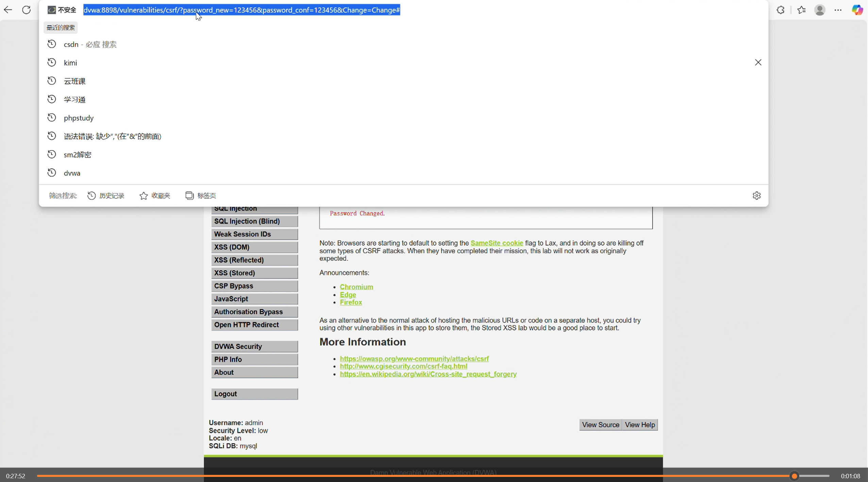The image size is (868, 482).
Task: Open the three-dot settings menu
Action: pos(838,10)
